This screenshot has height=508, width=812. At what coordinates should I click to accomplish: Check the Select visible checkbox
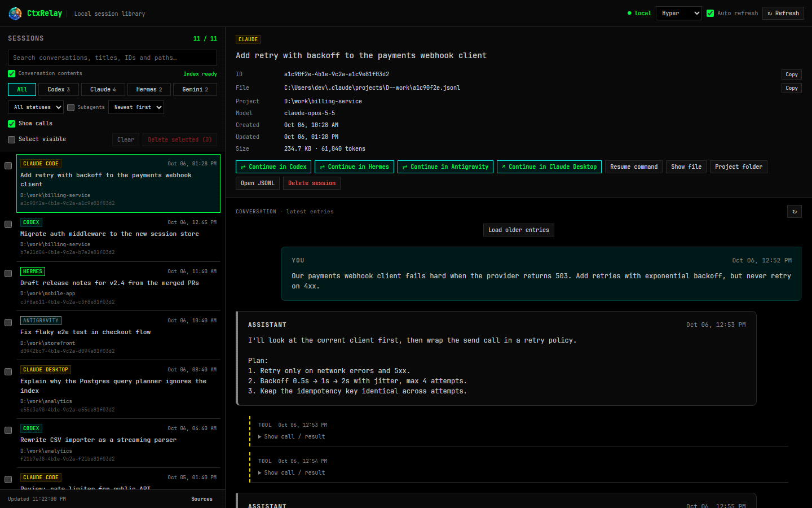(x=11, y=139)
